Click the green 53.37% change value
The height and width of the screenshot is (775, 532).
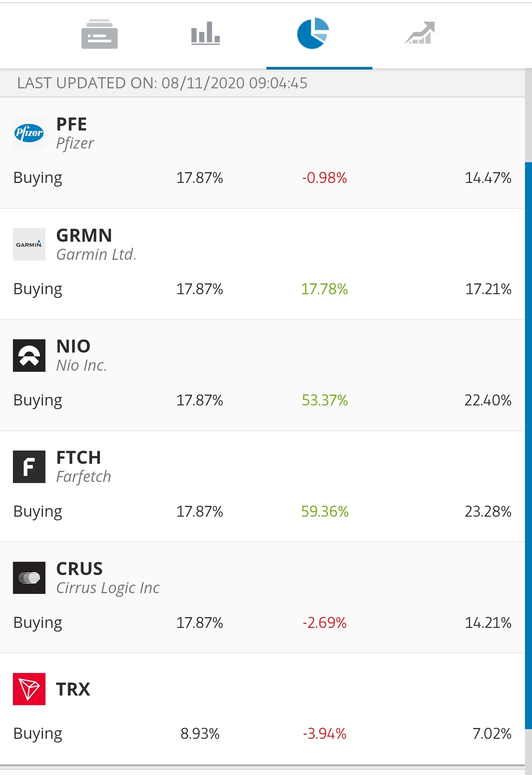[x=325, y=400]
